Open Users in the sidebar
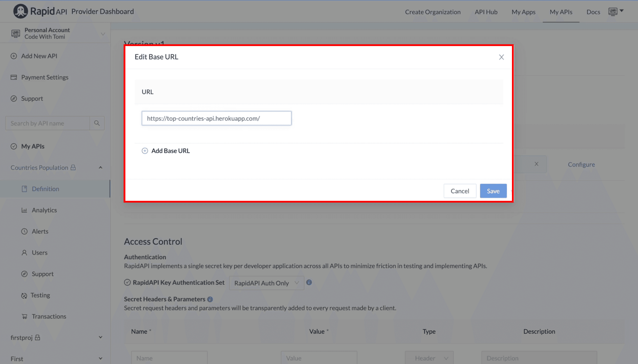The width and height of the screenshot is (638, 364). click(39, 252)
